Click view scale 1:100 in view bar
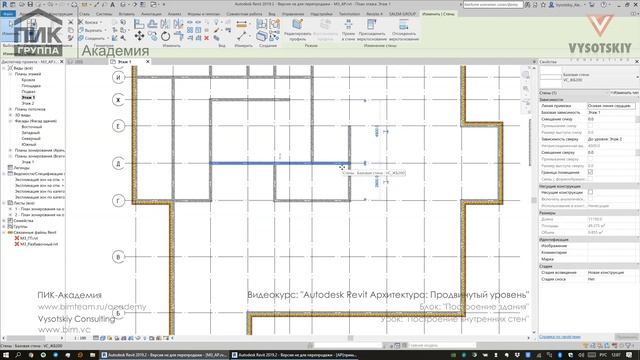The width and height of the screenshot is (640, 360). pyautogui.click(x=80, y=338)
